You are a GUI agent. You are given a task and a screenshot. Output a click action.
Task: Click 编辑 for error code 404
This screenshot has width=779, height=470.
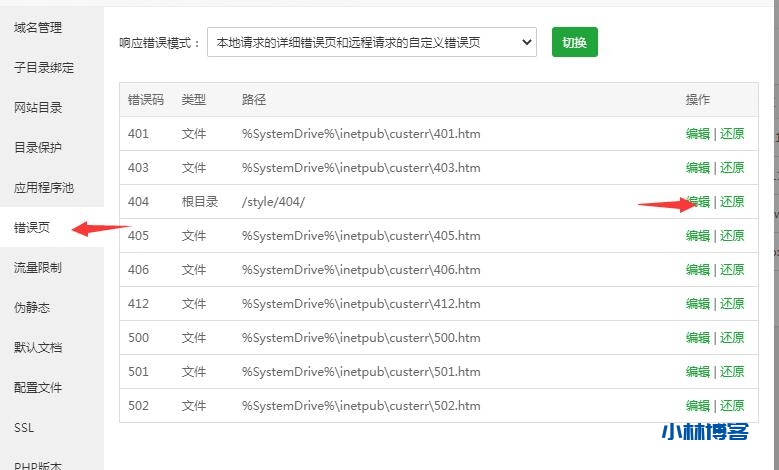[x=697, y=202]
